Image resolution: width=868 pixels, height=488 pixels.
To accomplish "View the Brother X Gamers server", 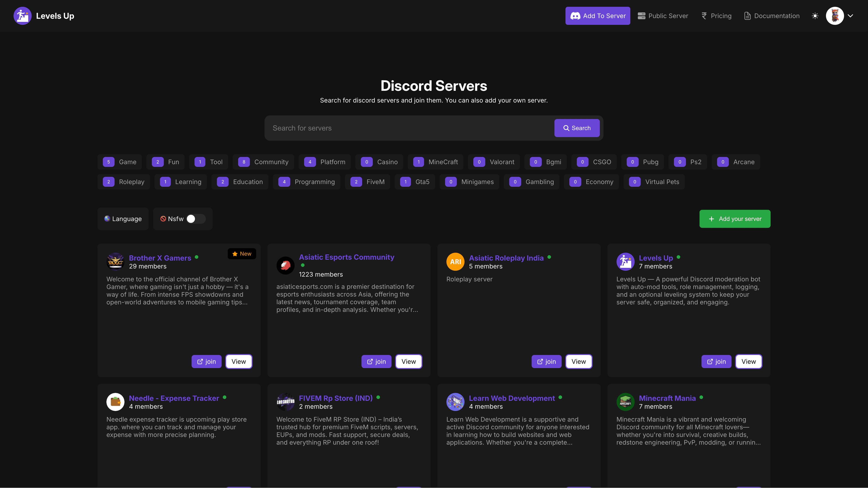I will (238, 361).
